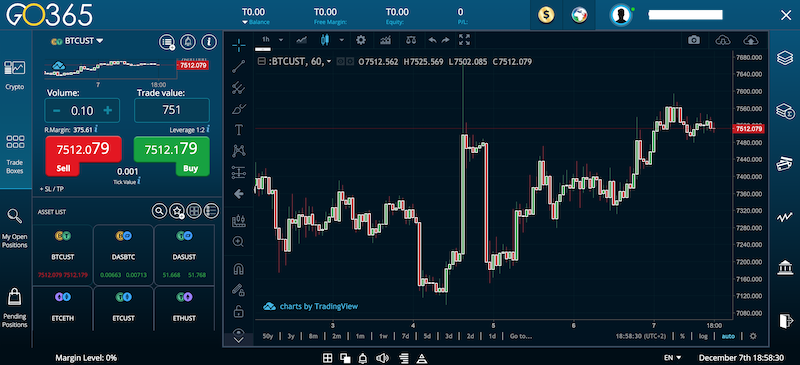Select the DASUST asset card
800x365 pixels.
184,254
